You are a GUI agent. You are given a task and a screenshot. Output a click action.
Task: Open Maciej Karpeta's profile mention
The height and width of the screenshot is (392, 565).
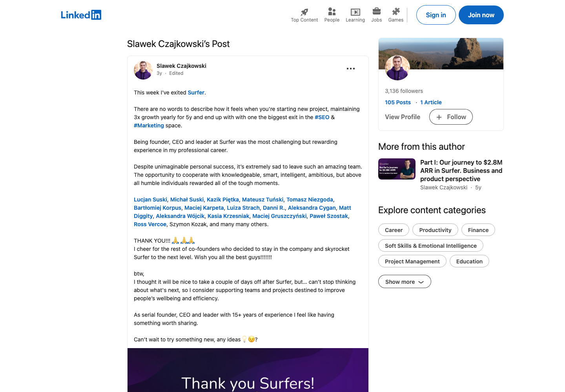204,208
